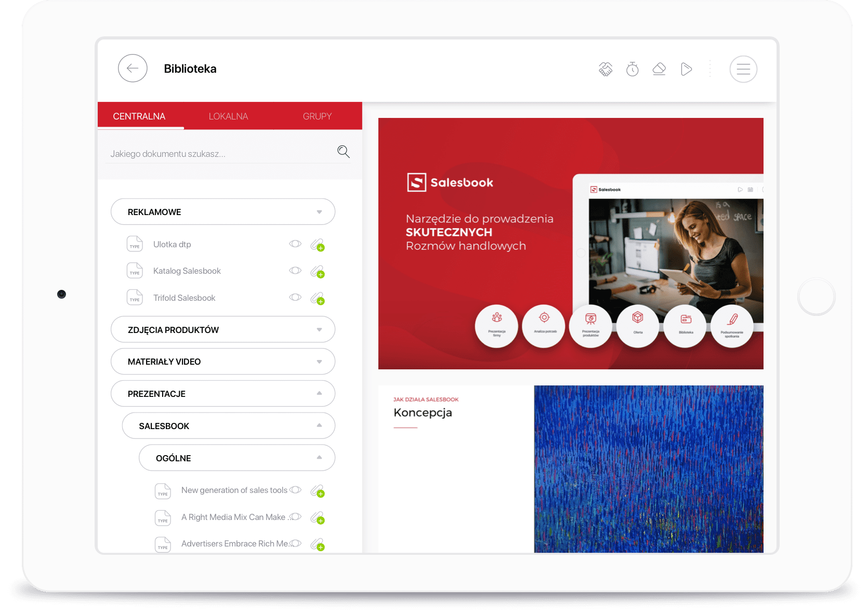This screenshot has height=613, width=868.
Task: Start presentation with play icon
Action: (686, 69)
